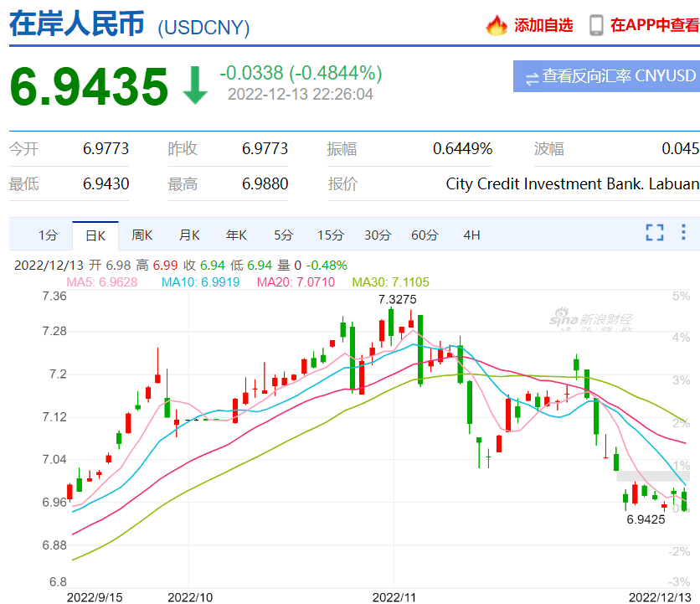
Task: Click the 2022/11 date axis label
Action: click(x=394, y=597)
